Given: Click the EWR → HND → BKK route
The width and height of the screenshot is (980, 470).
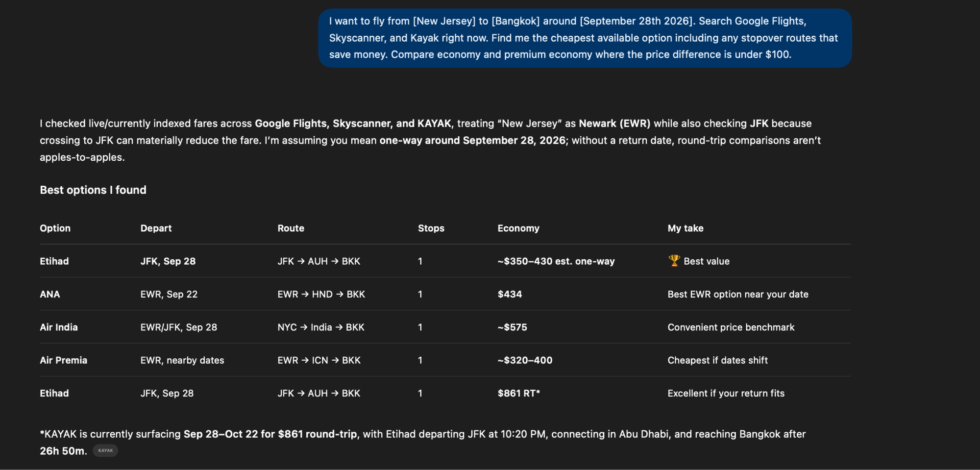Looking at the screenshot, I should click(321, 294).
